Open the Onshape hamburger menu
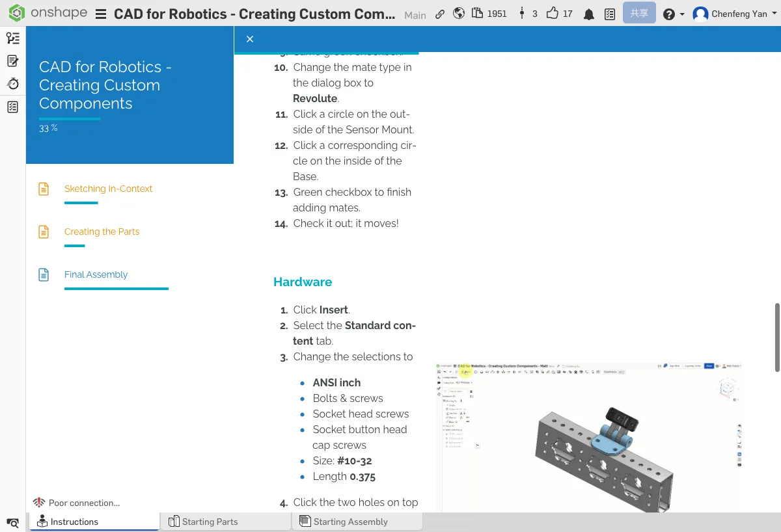 click(101, 14)
